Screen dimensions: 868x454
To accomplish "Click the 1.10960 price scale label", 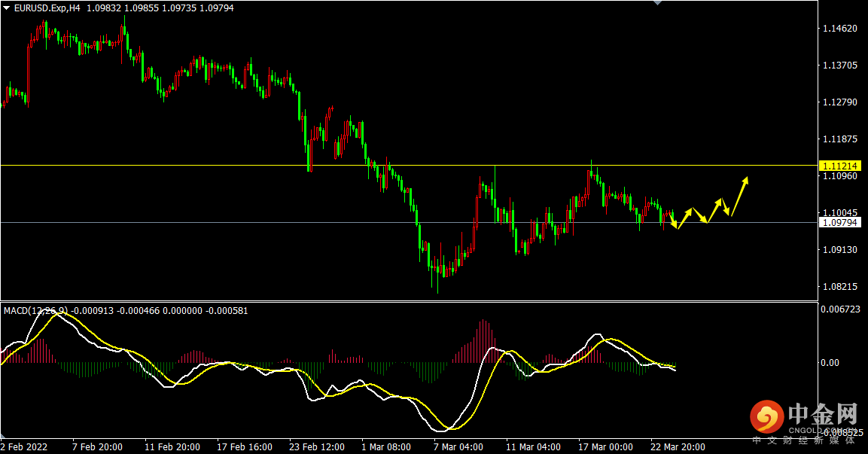I will click(x=839, y=176).
